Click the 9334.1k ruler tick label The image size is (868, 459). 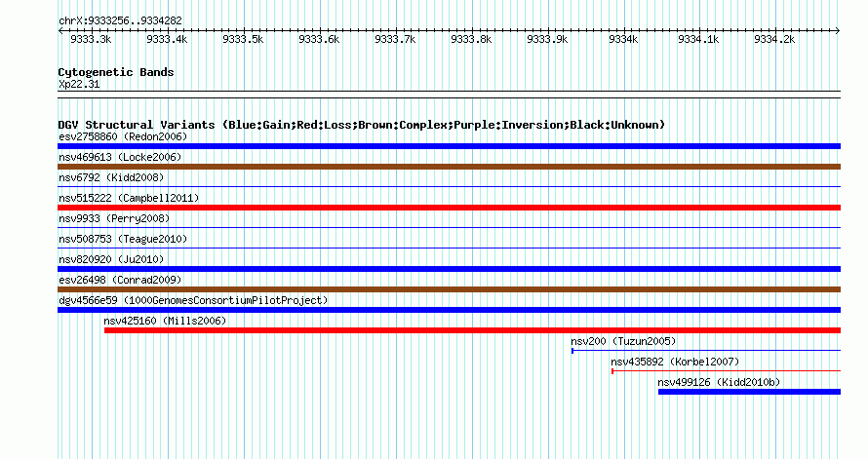[x=698, y=39]
